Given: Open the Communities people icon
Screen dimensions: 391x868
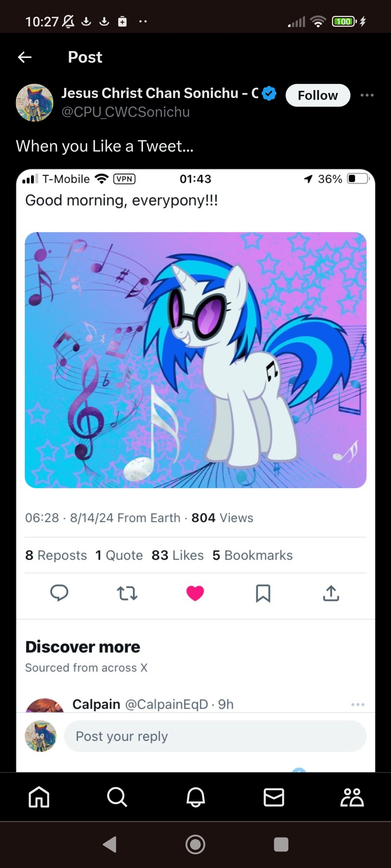Looking at the screenshot, I should click(x=352, y=797).
